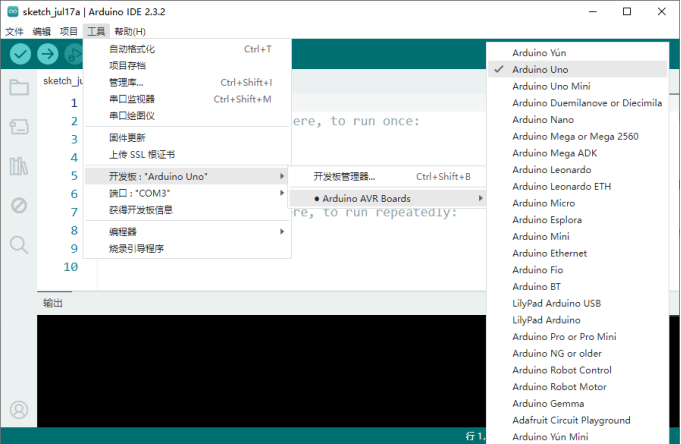Screen dimensions: 681x444
Task: Open 管理库... menu entry
Action: coord(187,83)
